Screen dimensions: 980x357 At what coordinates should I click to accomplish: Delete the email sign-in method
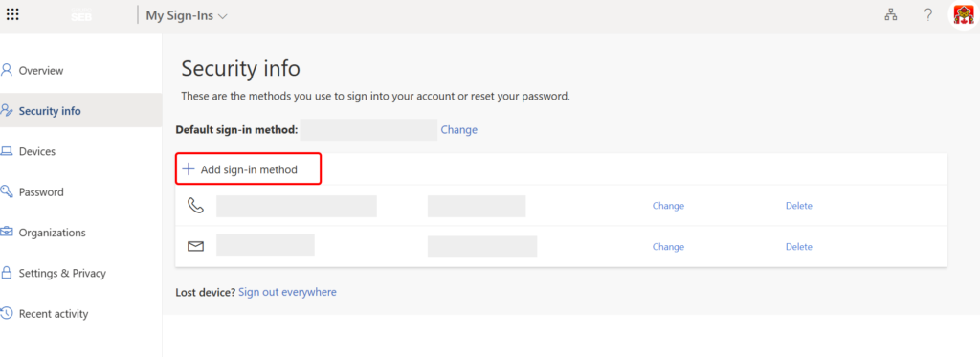(799, 246)
